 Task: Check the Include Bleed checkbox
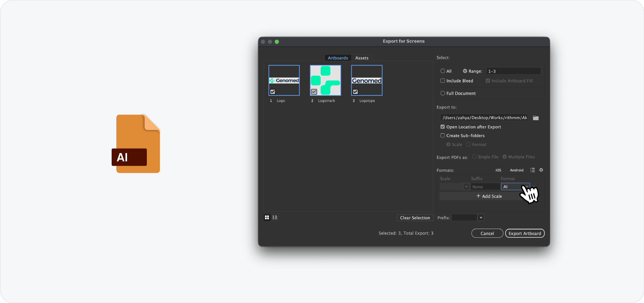443,81
